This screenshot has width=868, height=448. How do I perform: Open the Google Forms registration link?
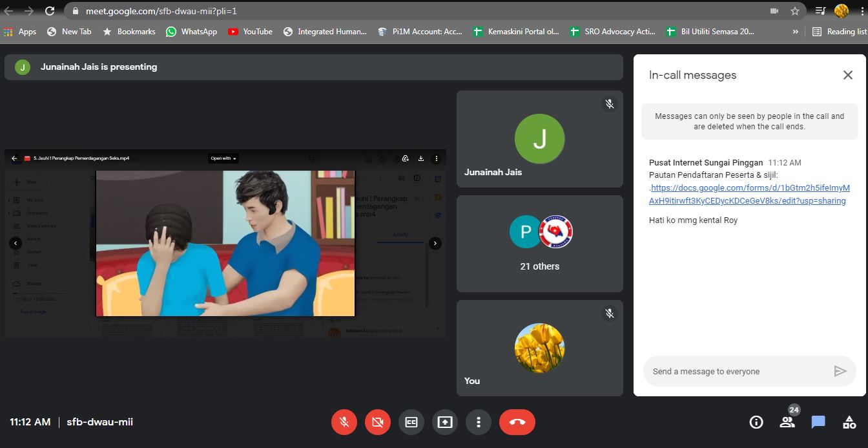tap(748, 195)
